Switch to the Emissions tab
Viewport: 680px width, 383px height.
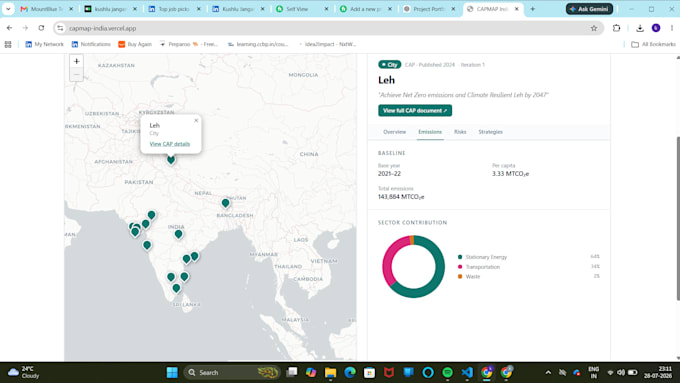[430, 132]
